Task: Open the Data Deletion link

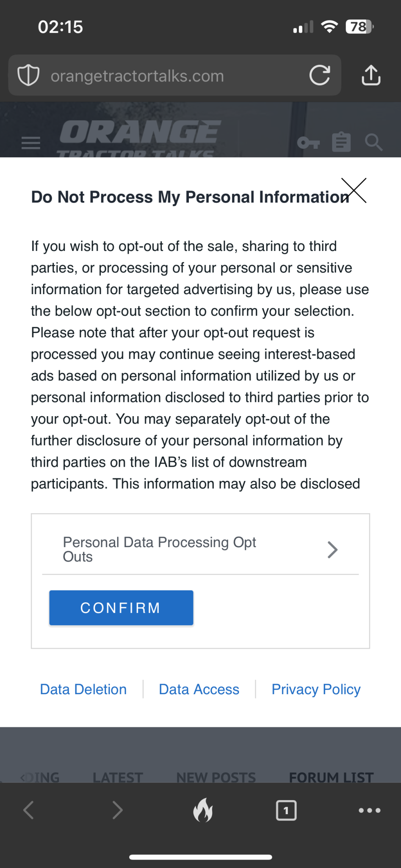Action: 83,689
